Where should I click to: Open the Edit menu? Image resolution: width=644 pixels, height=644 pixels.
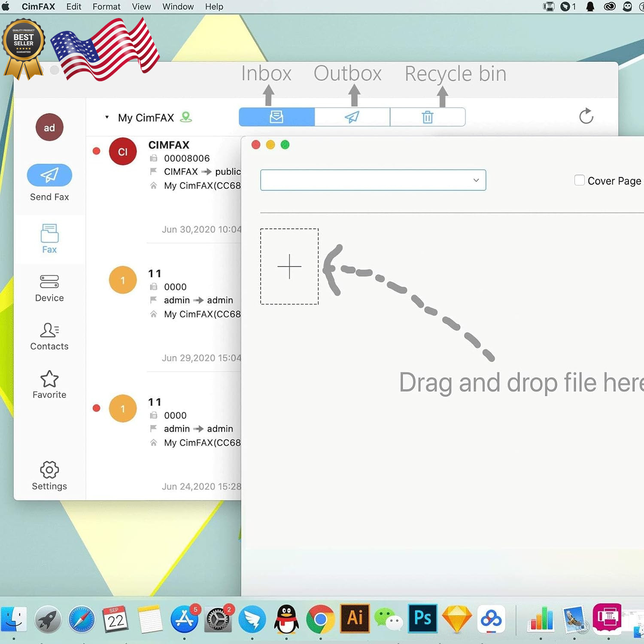tap(74, 6)
